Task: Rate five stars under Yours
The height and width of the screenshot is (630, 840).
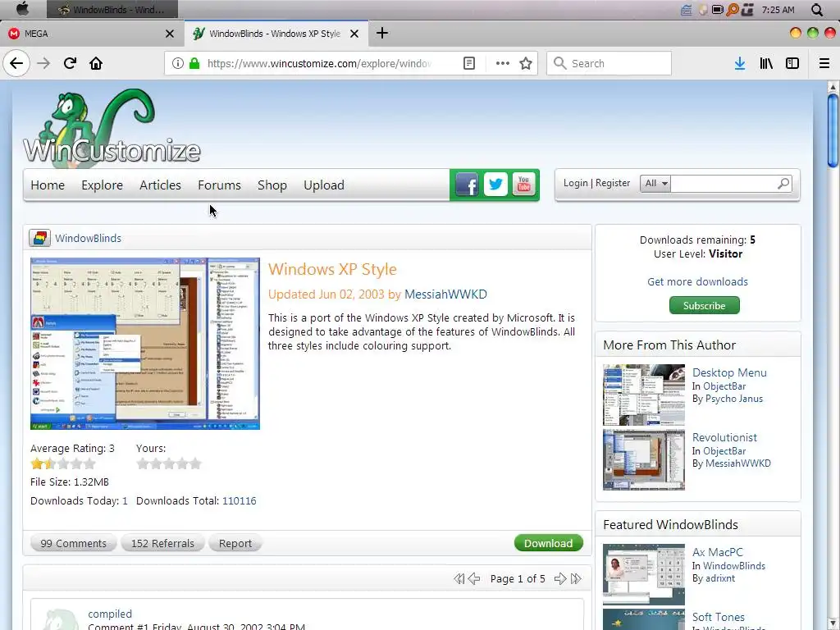Action: (195, 463)
